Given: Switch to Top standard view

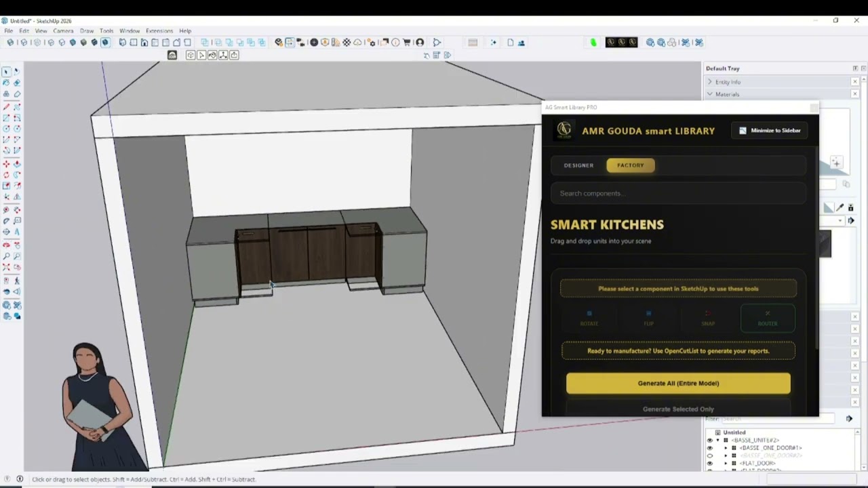Looking at the screenshot, I should click(134, 43).
